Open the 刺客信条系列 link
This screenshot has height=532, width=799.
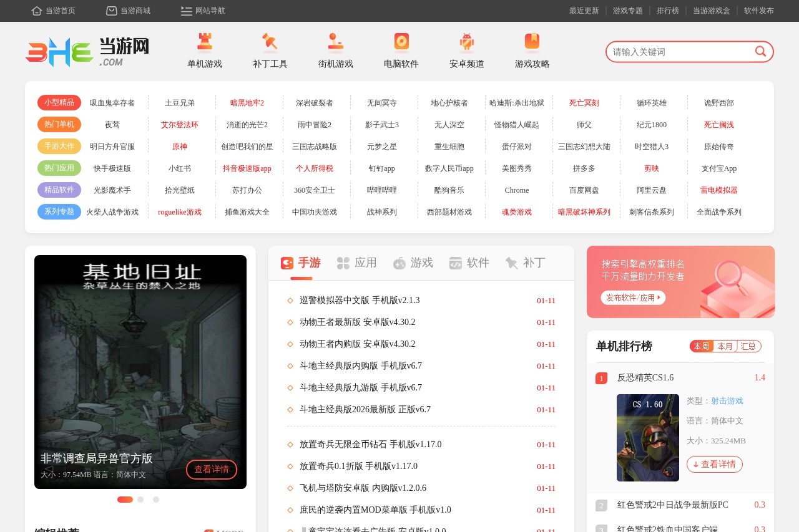[x=652, y=212]
